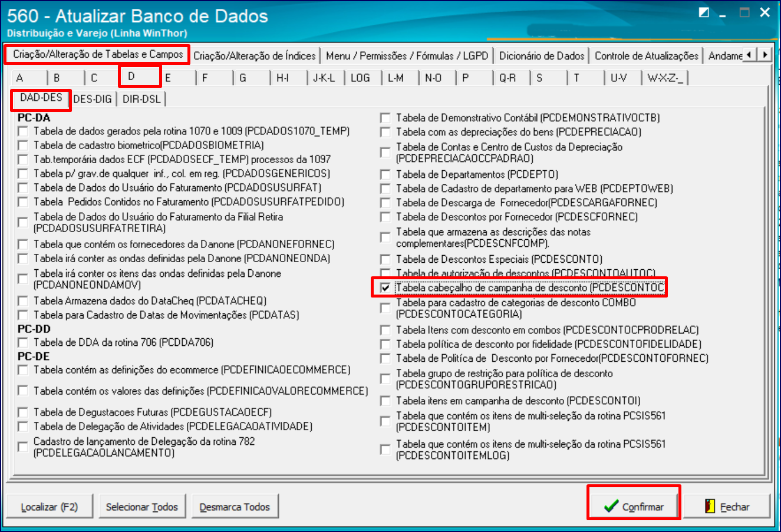
Task: Click the Confirmar button
Action: (634, 507)
